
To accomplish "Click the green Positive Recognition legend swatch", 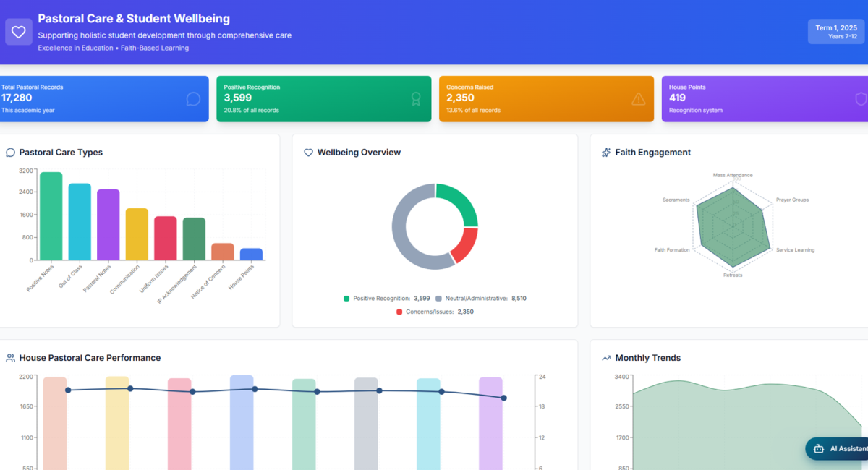I will point(346,298).
